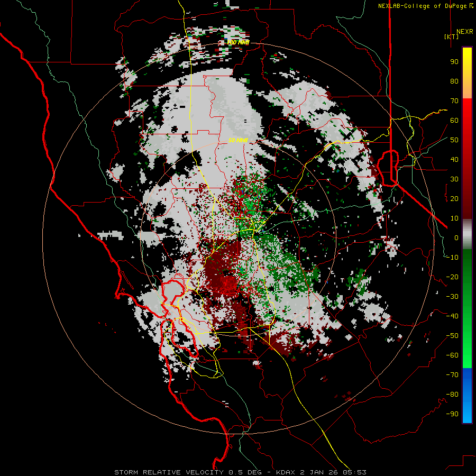
Task: Click the -70 scale label
Action: pos(452,375)
